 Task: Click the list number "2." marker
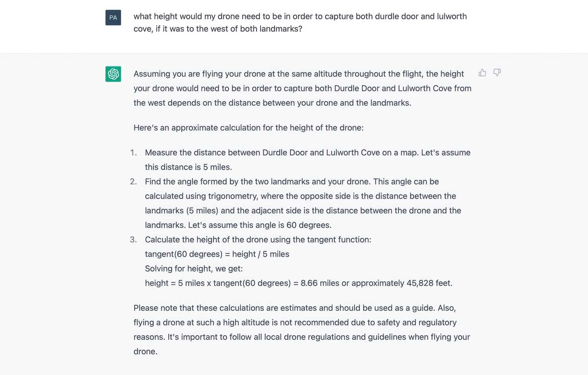point(133,182)
